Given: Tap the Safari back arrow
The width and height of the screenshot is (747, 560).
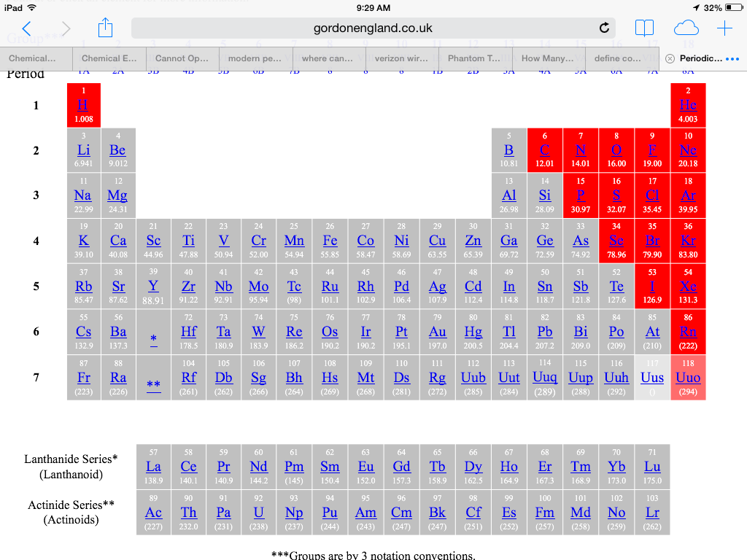Looking at the screenshot, I should [x=27, y=28].
